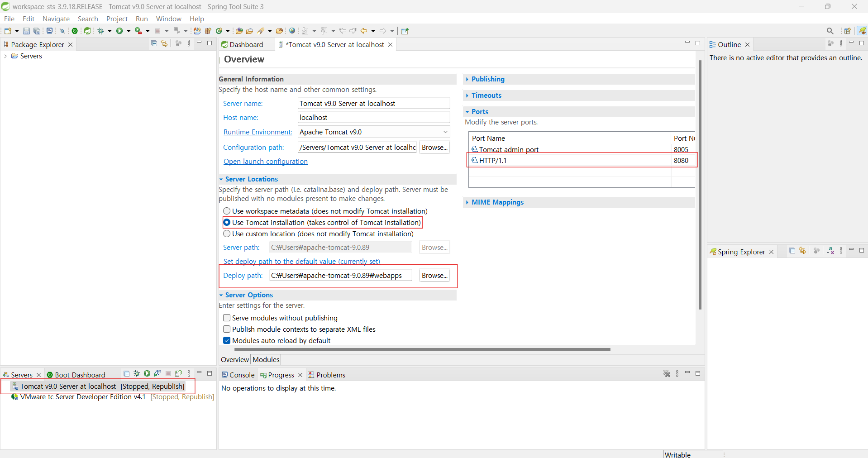Select the HTTP/1.1 port row
Image resolution: width=868 pixels, height=458 pixels.
[x=582, y=161]
